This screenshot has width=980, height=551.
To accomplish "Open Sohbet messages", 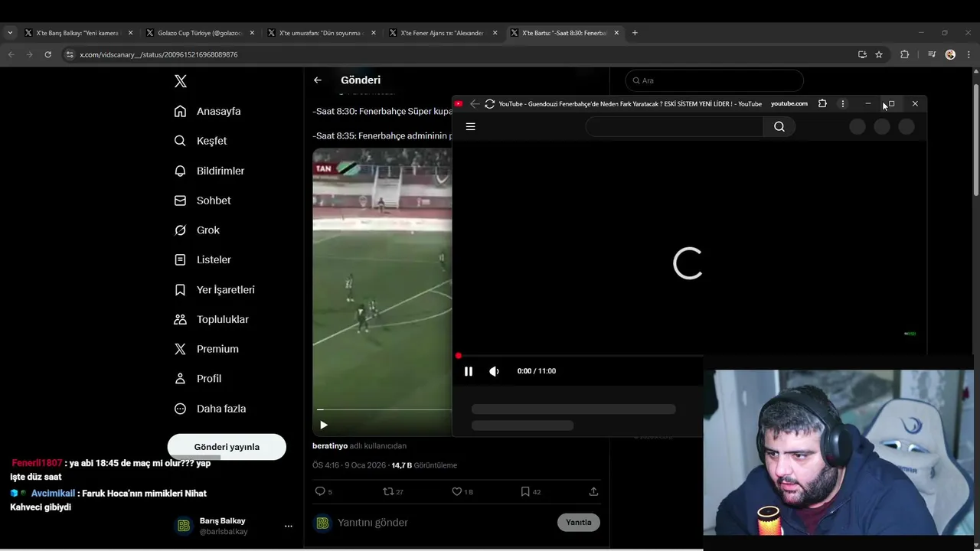I will click(x=202, y=201).
